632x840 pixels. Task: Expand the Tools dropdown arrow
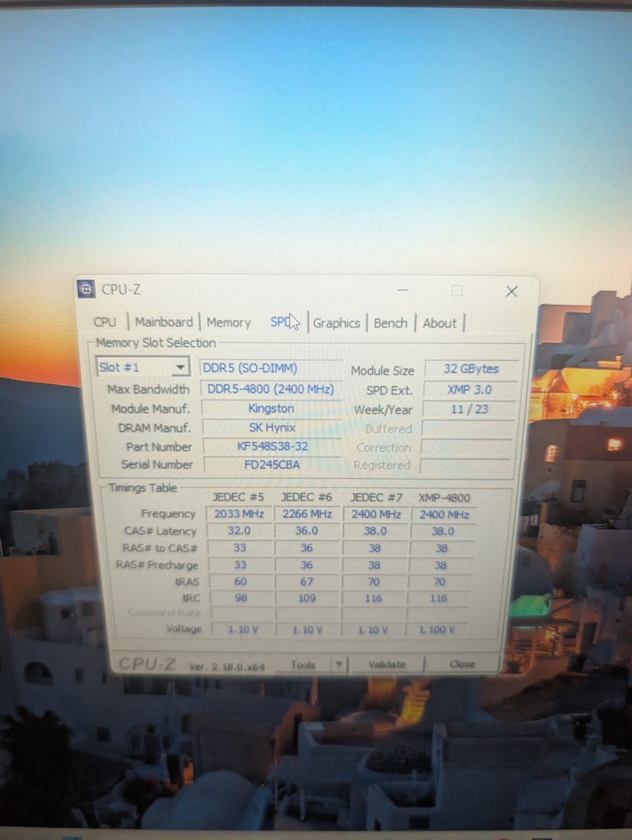[x=338, y=664]
